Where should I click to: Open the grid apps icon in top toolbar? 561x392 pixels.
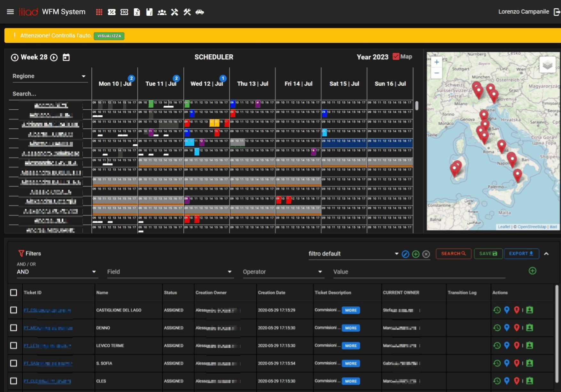click(x=99, y=12)
